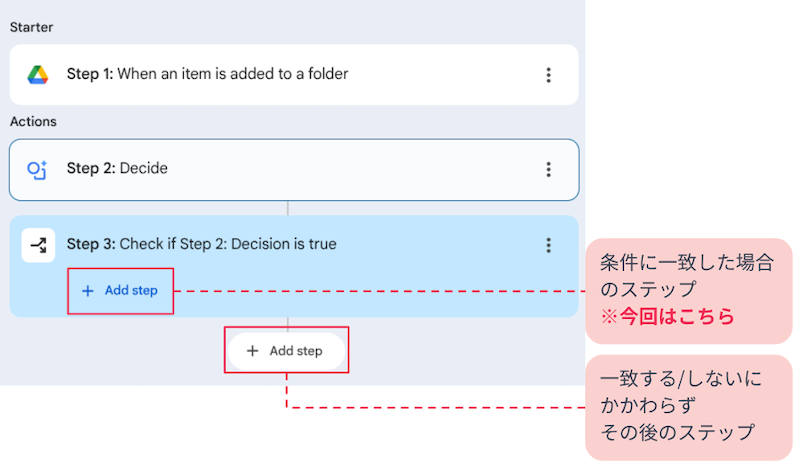The width and height of the screenshot is (804, 471).
Task: Click the Step 3 title text
Action: 202,244
